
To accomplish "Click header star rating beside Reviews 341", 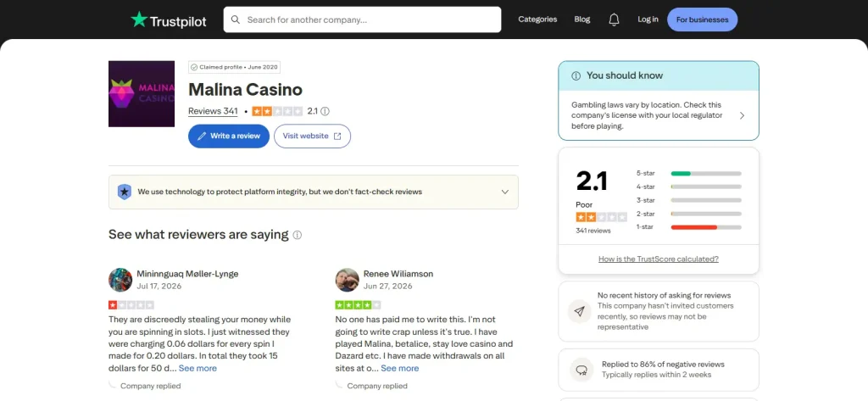I will coord(277,111).
